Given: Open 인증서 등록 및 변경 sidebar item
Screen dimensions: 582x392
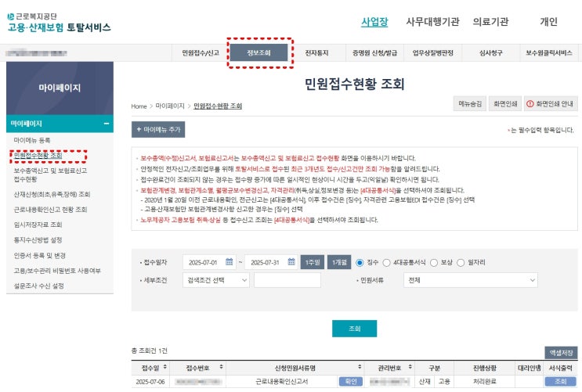Looking at the screenshot, I should pos(40,256).
